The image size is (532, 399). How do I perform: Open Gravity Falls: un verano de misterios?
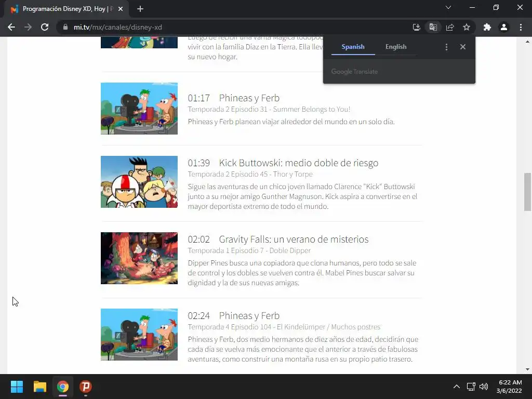294,239
